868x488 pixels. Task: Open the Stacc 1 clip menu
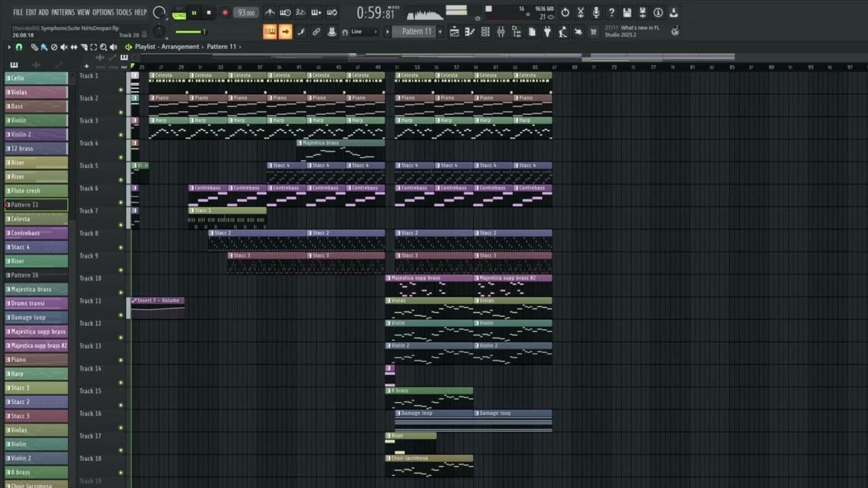[191, 211]
